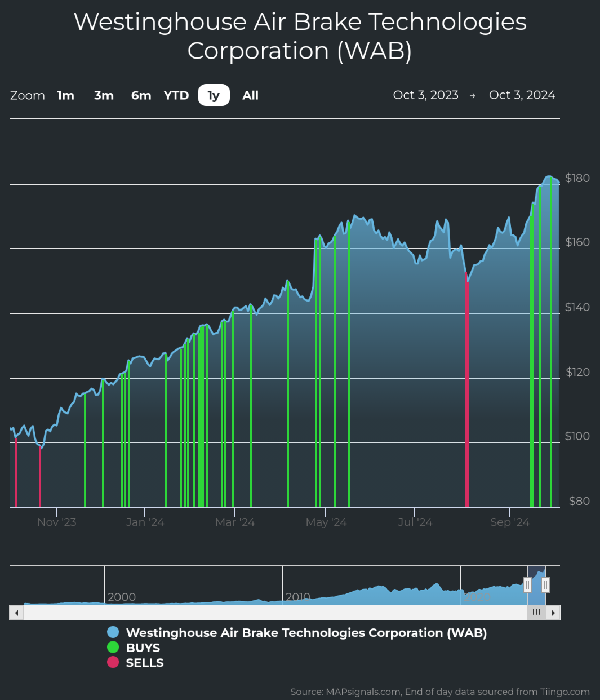The width and height of the screenshot is (600, 700).
Task: Click the scrollbar thumb with grip lines
Action: click(536, 613)
